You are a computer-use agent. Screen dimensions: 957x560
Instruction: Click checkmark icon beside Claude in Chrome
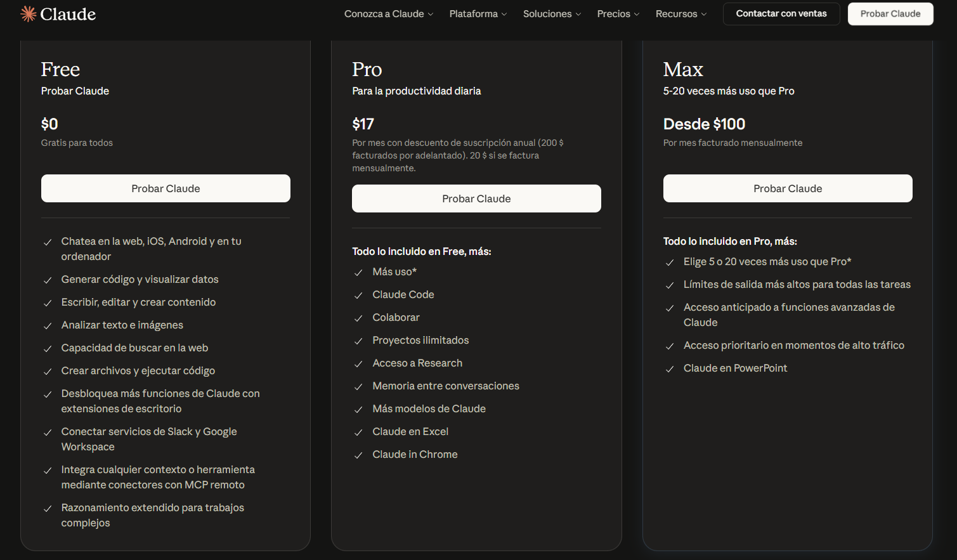click(358, 455)
